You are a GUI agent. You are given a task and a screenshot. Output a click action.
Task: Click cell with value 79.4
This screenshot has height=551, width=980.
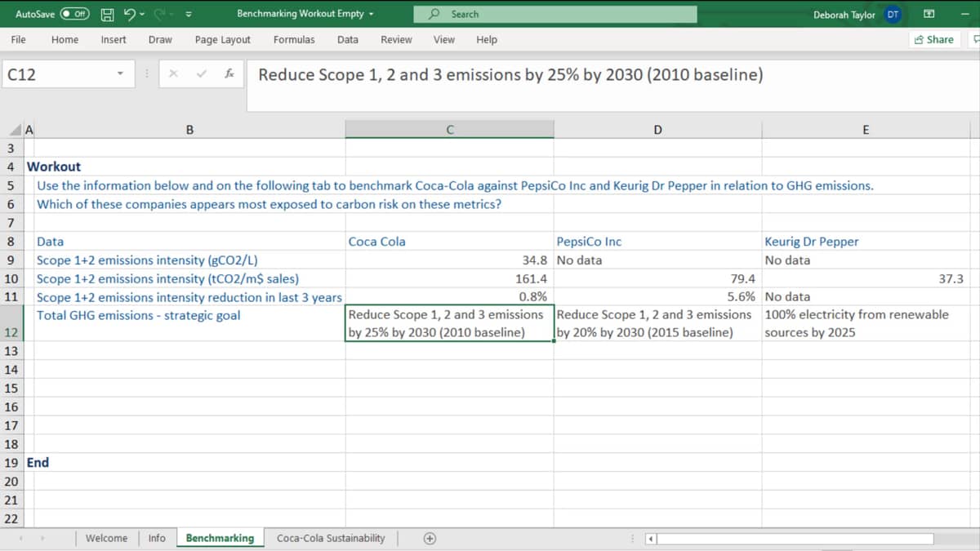click(657, 279)
